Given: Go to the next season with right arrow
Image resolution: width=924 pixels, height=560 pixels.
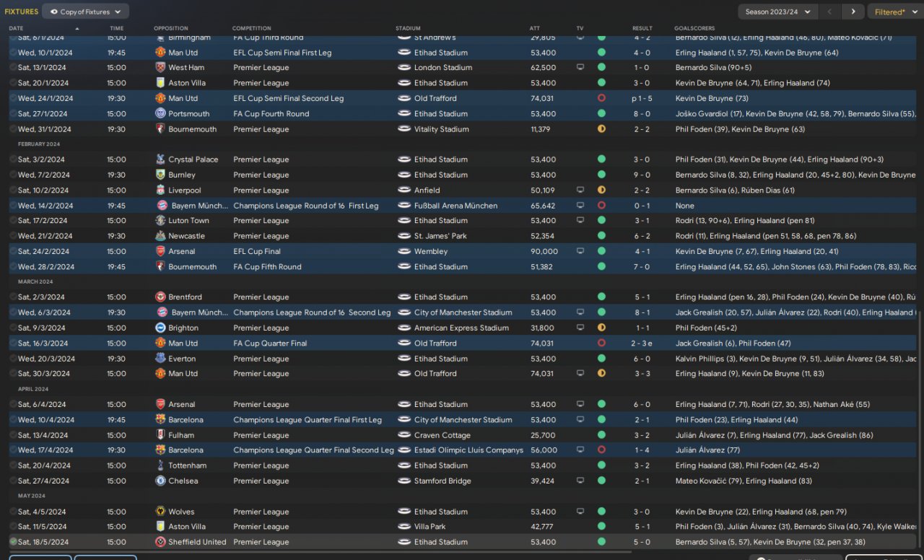Looking at the screenshot, I should [x=853, y=12].
